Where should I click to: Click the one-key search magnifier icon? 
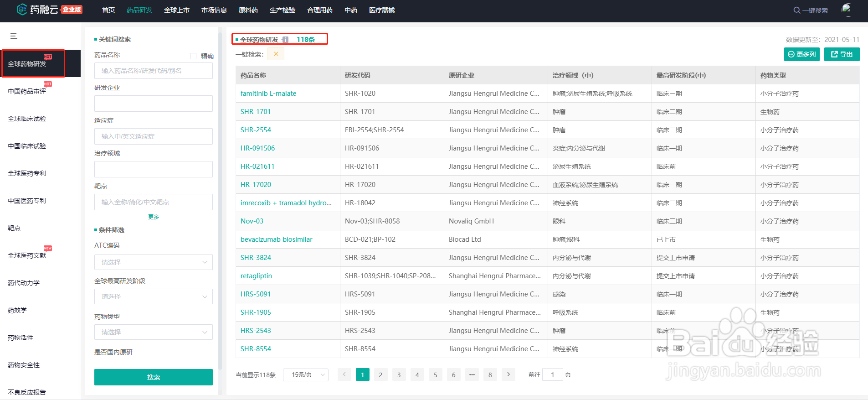click(x=796, y=10)
